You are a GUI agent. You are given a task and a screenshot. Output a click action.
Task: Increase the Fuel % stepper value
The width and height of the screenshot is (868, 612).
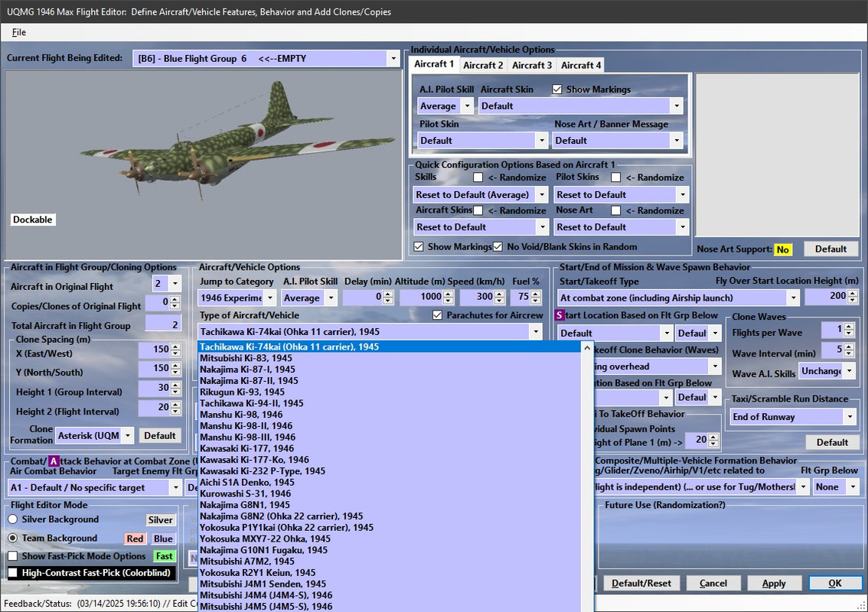(535, 294)
